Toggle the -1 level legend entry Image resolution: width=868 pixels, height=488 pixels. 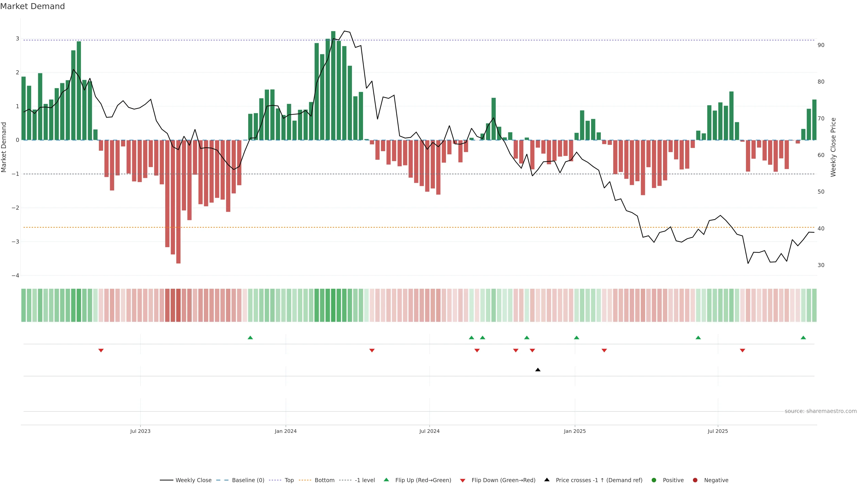click(x=365, y=480)
